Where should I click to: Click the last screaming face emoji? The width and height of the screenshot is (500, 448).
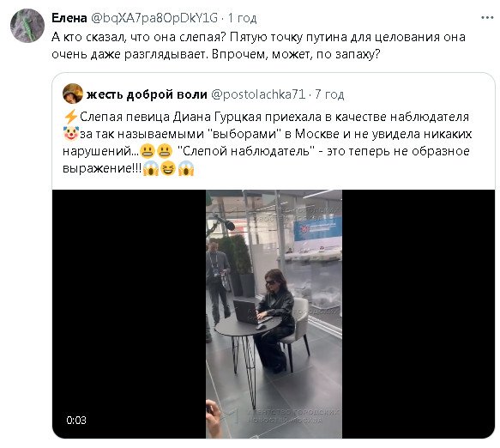tap(186, 168)
